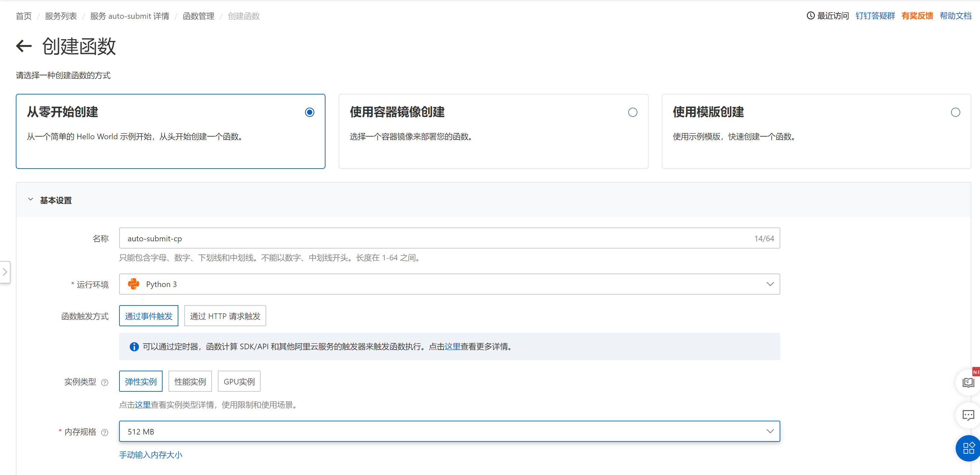Click the Python logo in runtime field
Image resolution: width=980 pixels, height=475 pixels.
coord(134,284)
